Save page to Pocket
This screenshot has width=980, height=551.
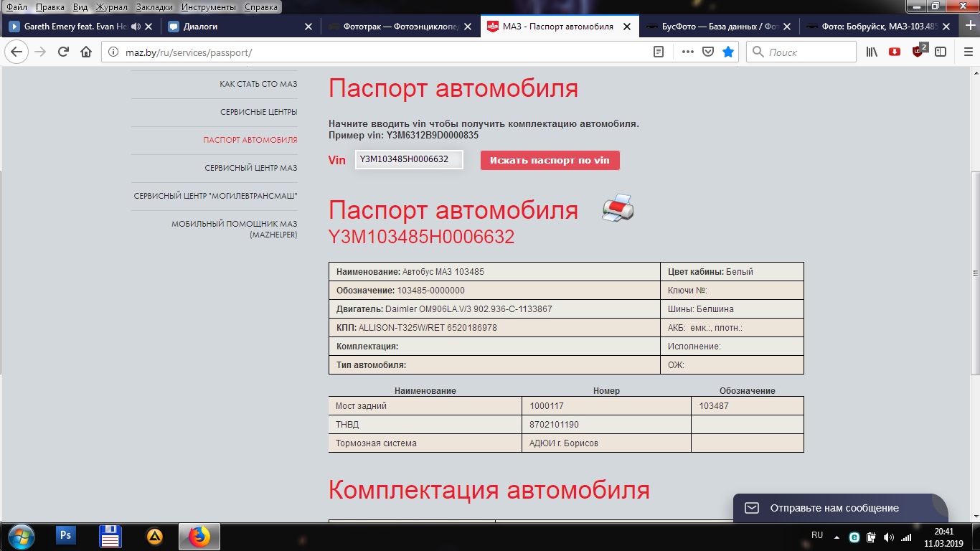707,52
